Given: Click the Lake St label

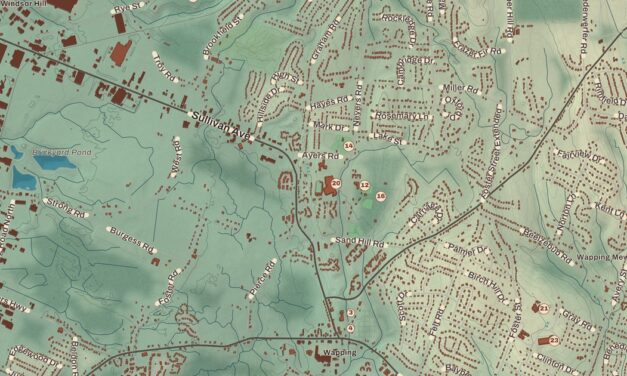Looking at the screenshot, I should pyautogui.click(x=387, y=139).
